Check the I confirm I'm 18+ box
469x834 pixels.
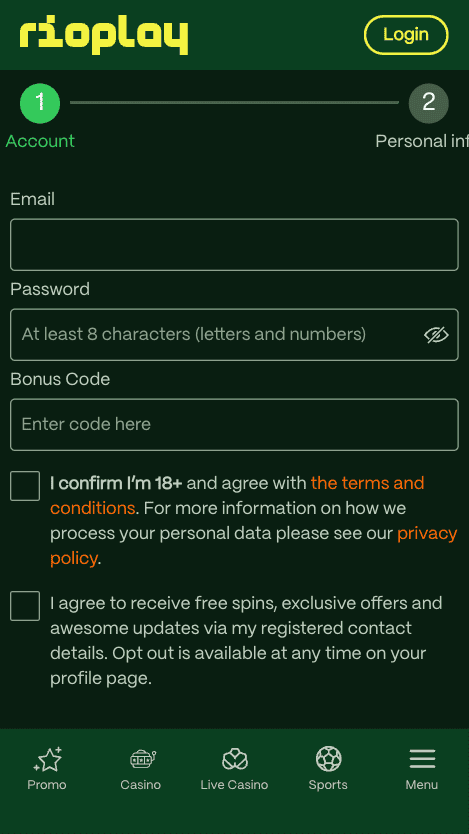point(25,486)
